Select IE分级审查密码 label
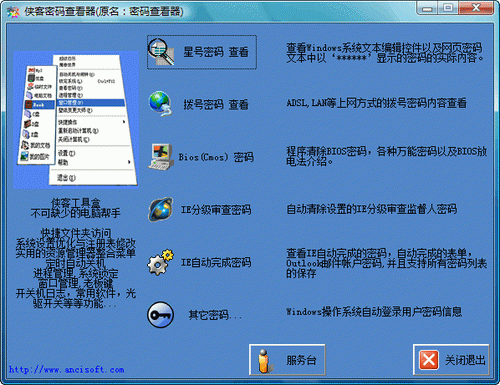 click(216, 209)
